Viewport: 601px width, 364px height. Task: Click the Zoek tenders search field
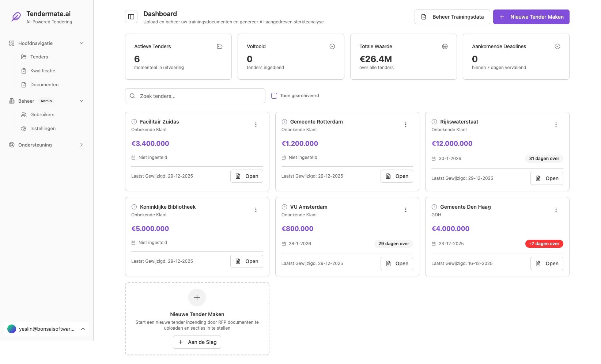click(195, 96)
